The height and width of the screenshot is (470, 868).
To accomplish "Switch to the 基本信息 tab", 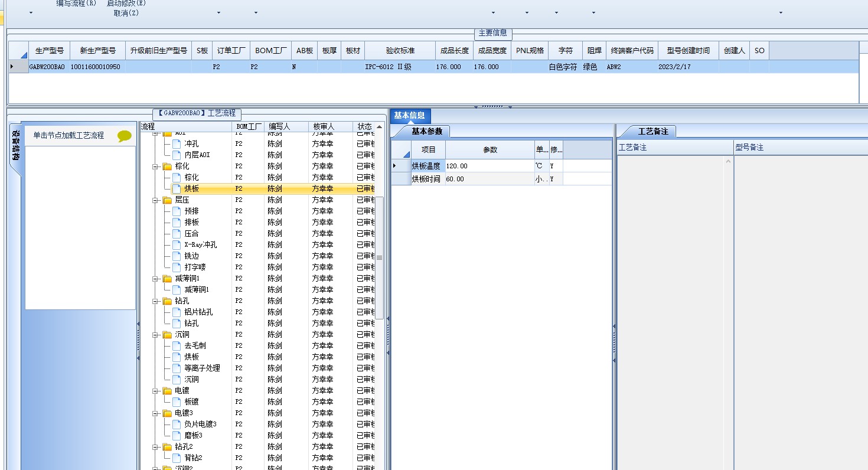I will [410, 116].
